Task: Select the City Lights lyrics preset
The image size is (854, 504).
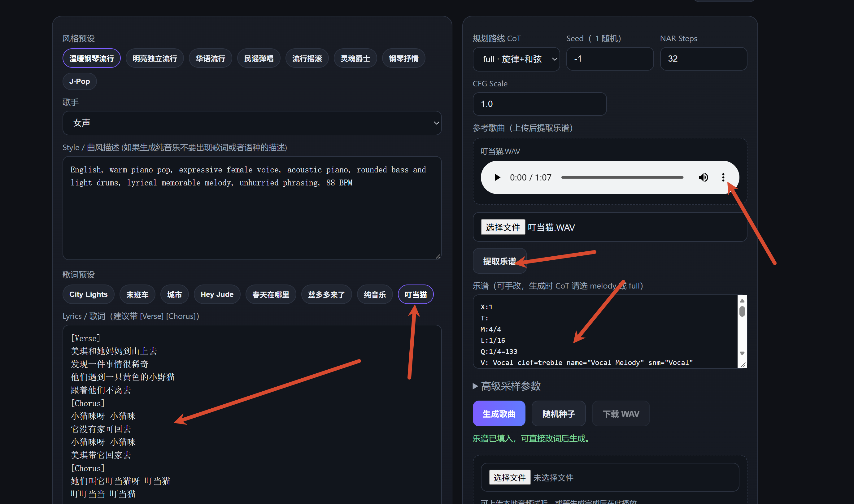Action: [x=88, y=294]
